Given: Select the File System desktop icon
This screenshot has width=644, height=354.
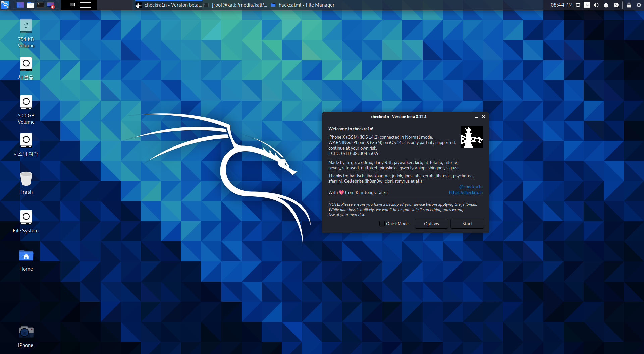Looking at the screenshot, I should click(26, 221).
